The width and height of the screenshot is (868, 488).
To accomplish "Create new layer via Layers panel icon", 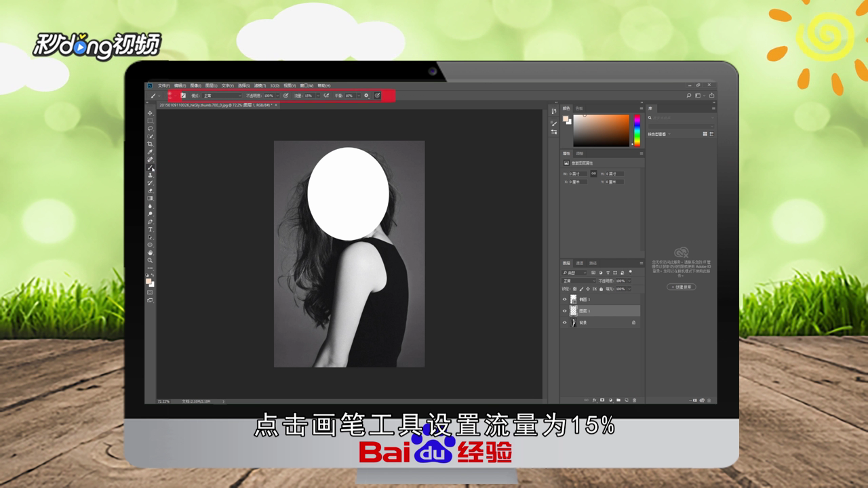I will tap(627, 400).
